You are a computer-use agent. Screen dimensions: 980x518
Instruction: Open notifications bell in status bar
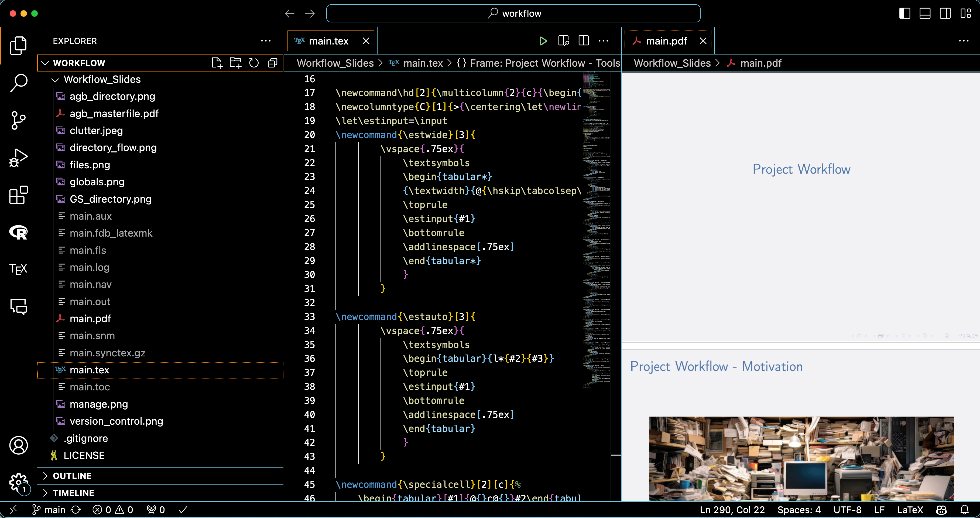[x=964, y=510]
